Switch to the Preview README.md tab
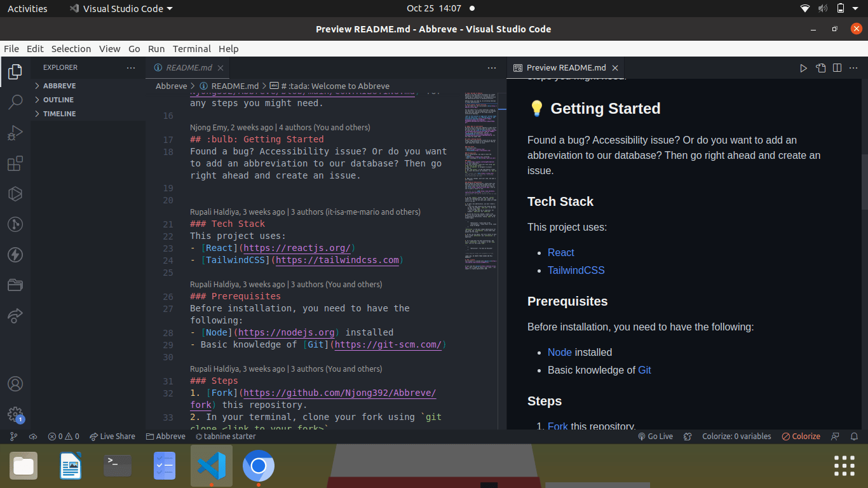The height and width of the screenshot is (488, 868). 566,68
